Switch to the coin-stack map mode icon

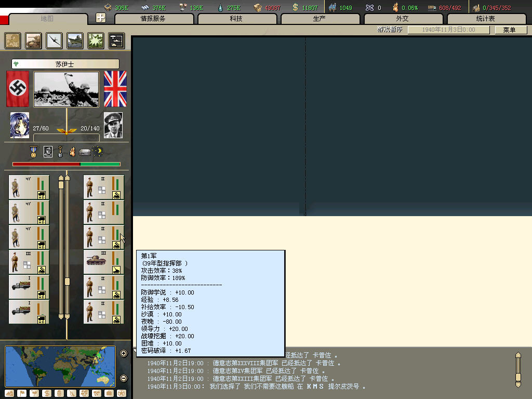click(59, 393)
